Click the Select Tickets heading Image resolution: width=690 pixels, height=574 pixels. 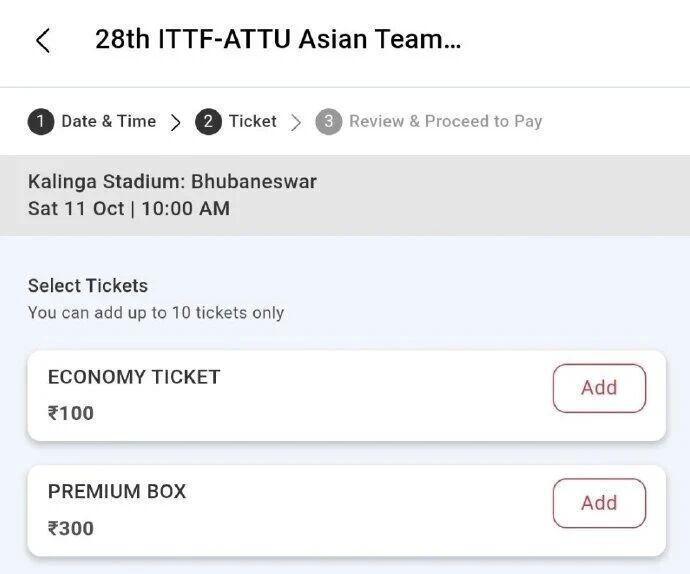pos(88,286)
